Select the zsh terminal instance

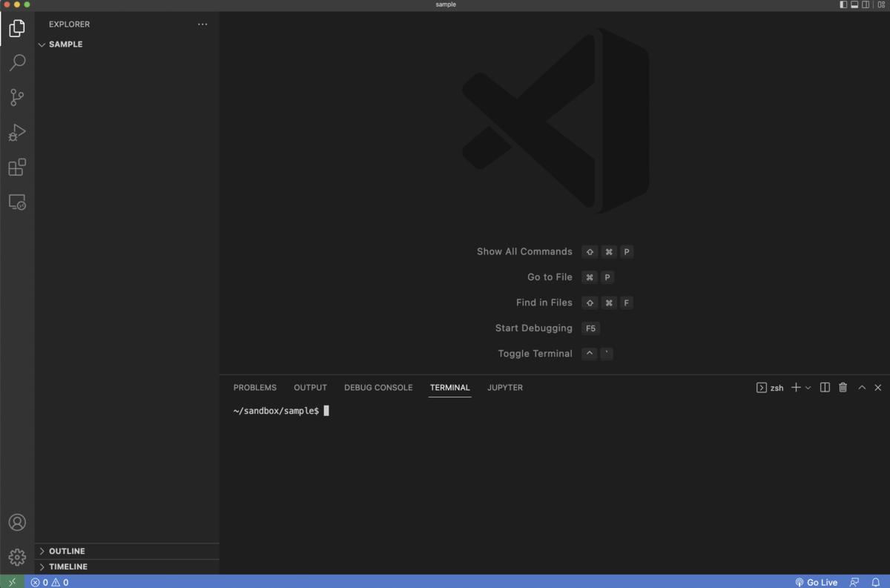pyautogui.click(x=770, y=388)
